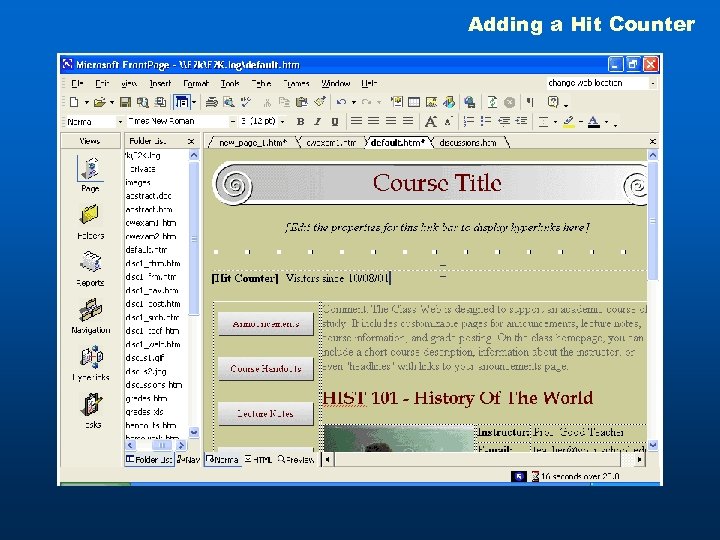Switch to the Preview view tab

[x=296, y=460]
